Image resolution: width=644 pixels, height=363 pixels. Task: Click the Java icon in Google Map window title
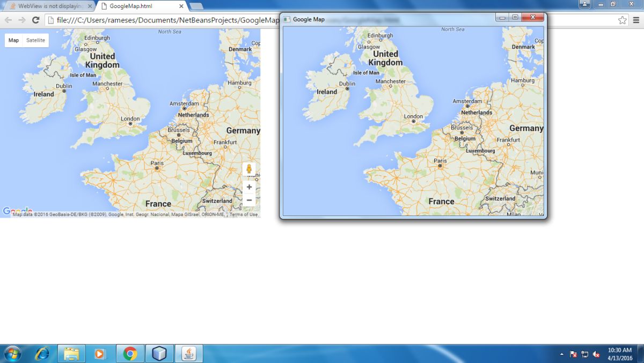click(x=287, y=19)
